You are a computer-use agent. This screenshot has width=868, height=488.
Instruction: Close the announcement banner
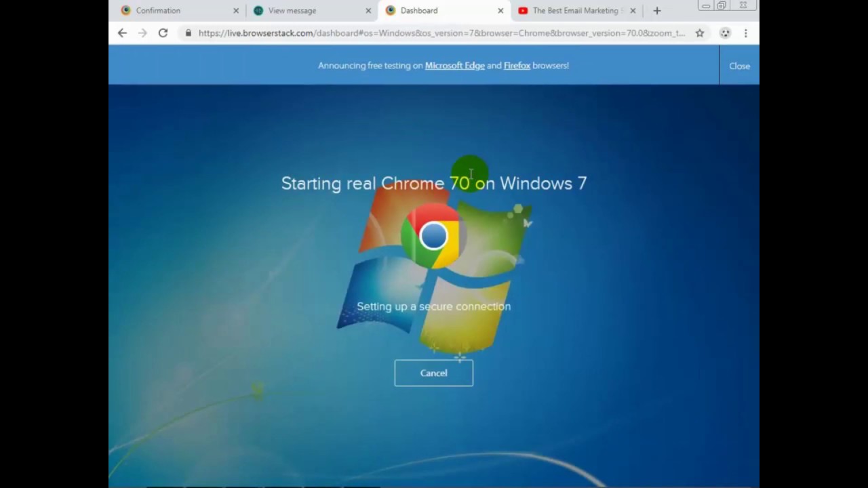tap(739, 66)
